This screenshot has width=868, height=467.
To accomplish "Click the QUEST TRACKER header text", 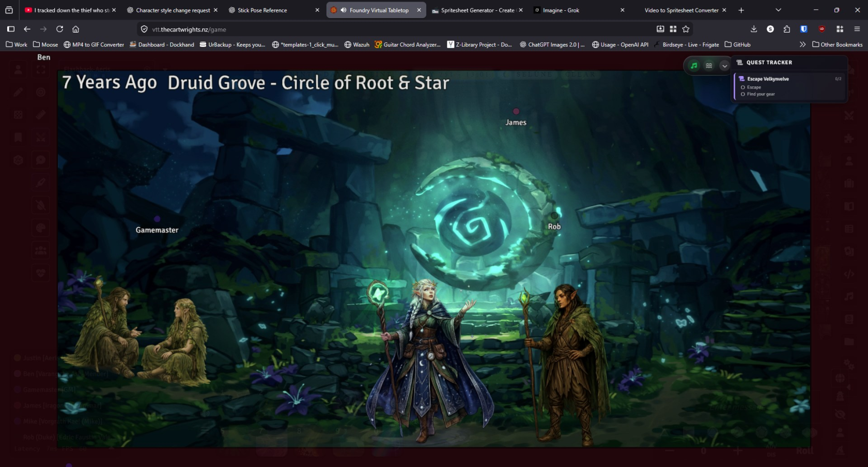I will pos(769,63).
